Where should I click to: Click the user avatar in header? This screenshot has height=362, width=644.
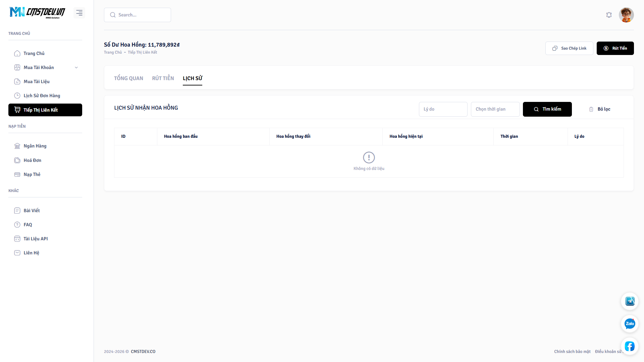[626, 15]
